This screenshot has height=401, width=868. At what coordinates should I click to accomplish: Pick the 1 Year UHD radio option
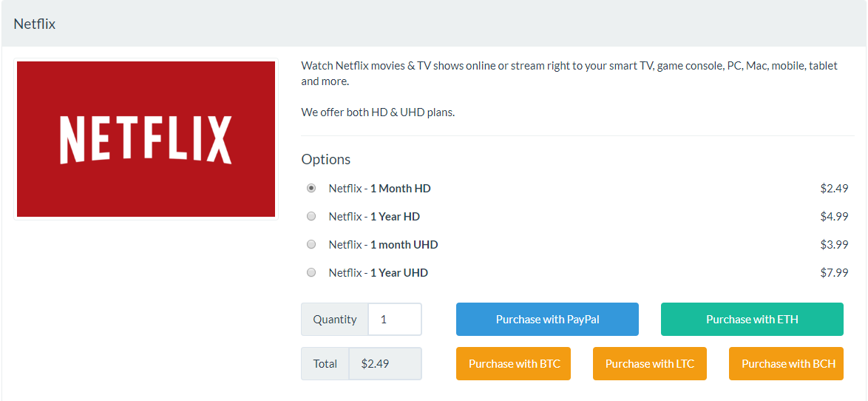pyautogui.click(x=311, y=272)
